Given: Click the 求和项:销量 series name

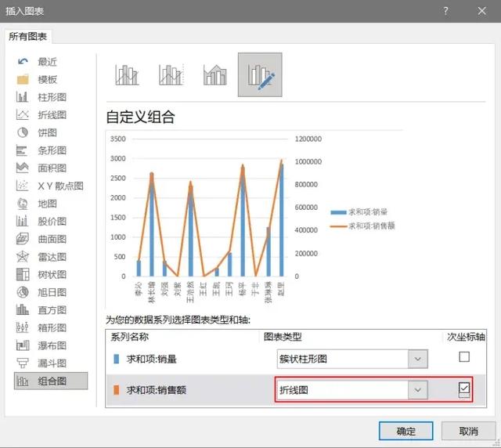Looking at the screenshot, I should click(151, 359).
